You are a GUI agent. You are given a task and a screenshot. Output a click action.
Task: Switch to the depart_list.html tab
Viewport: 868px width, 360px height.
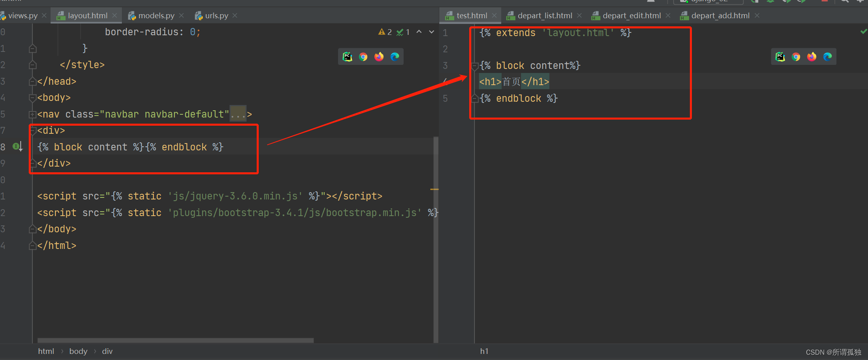pyautogui.click(x=545, y=15)
